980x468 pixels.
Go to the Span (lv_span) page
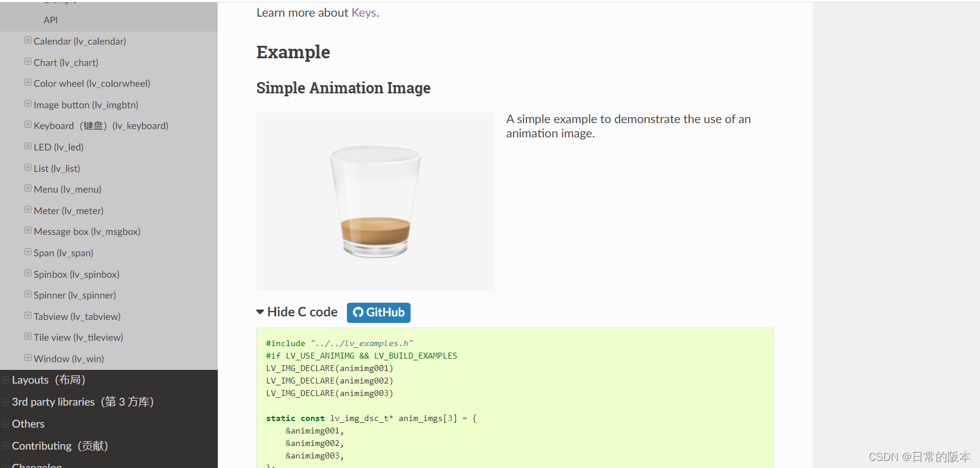click(64, 253)
